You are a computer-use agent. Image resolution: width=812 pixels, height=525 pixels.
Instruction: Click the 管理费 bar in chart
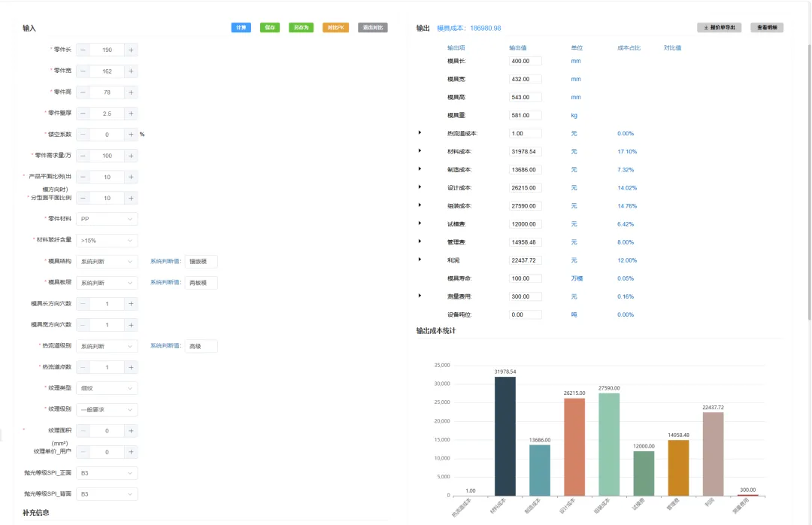(678, 468)
